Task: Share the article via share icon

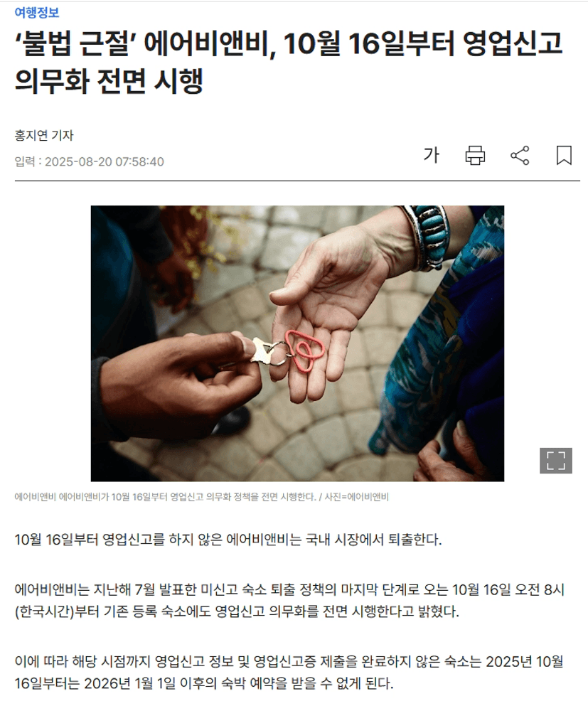Action: [x=520, y=155]
